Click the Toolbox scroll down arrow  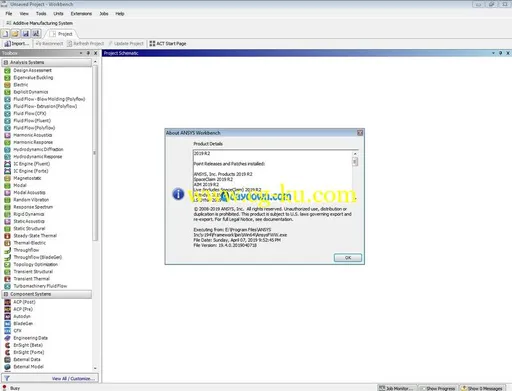tap(95, 368)
